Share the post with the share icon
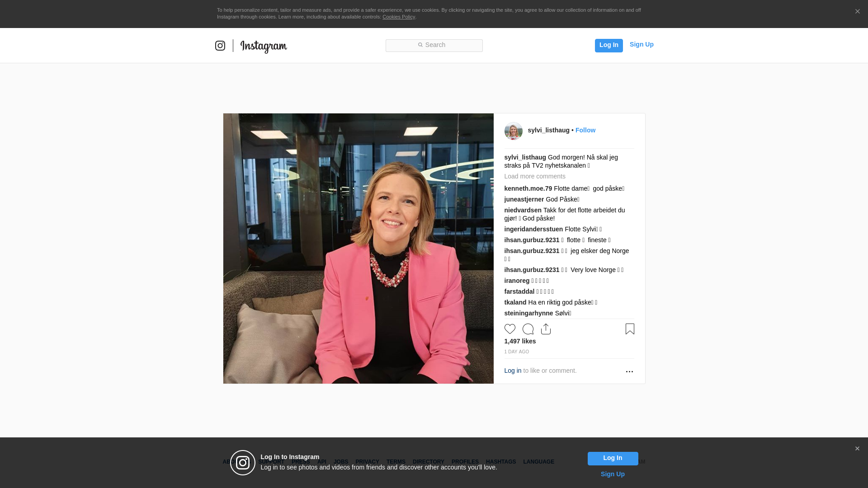The image size is (868, 488). (546, 329)
